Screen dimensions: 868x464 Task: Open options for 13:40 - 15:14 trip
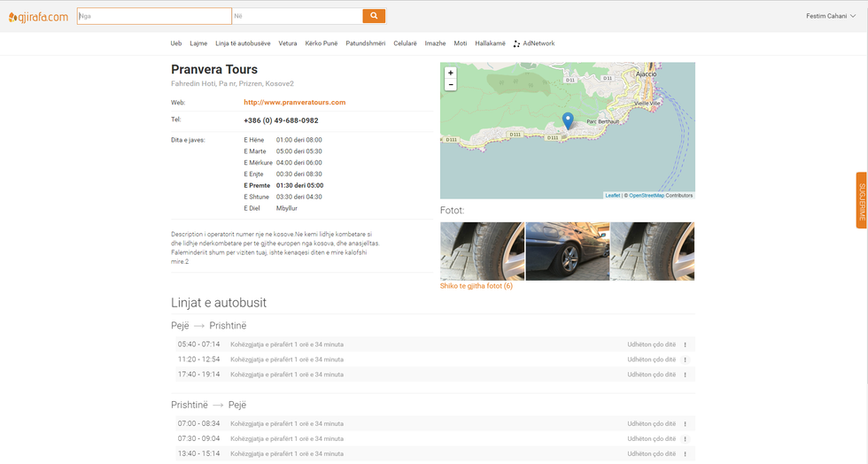click(685, 453)
